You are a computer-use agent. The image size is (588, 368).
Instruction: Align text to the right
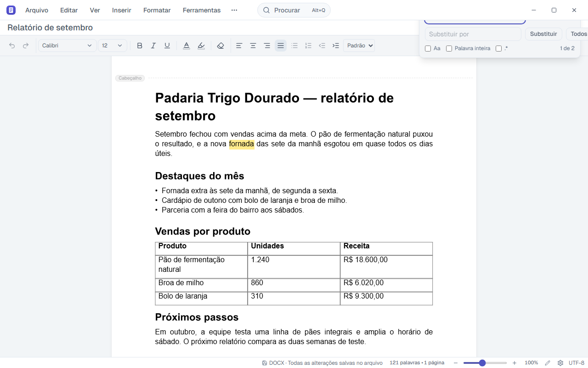[267, 46]
